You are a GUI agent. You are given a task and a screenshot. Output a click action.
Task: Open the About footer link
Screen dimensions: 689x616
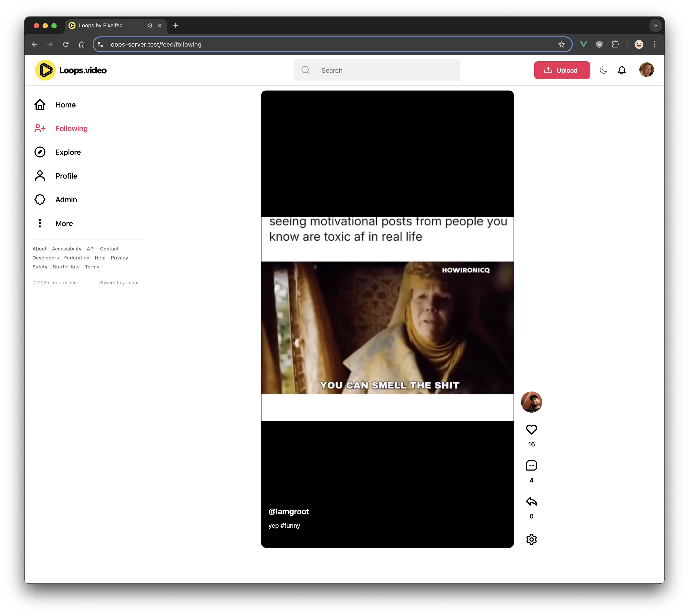click(40, 249)
